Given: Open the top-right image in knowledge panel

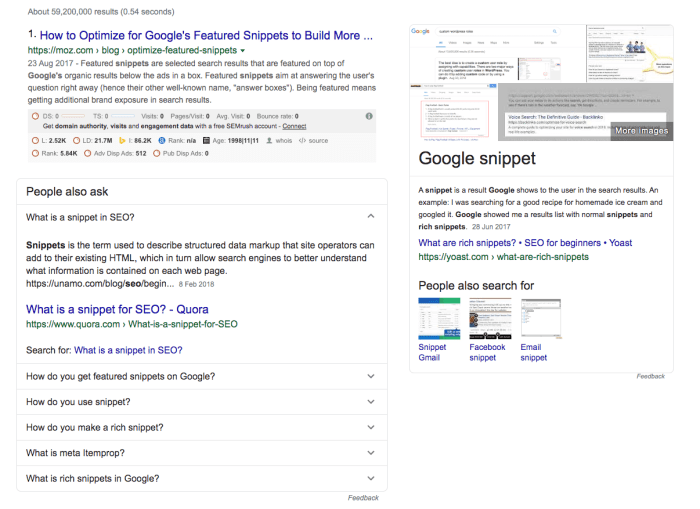Looking at the screenshot, I should [629, 54].
